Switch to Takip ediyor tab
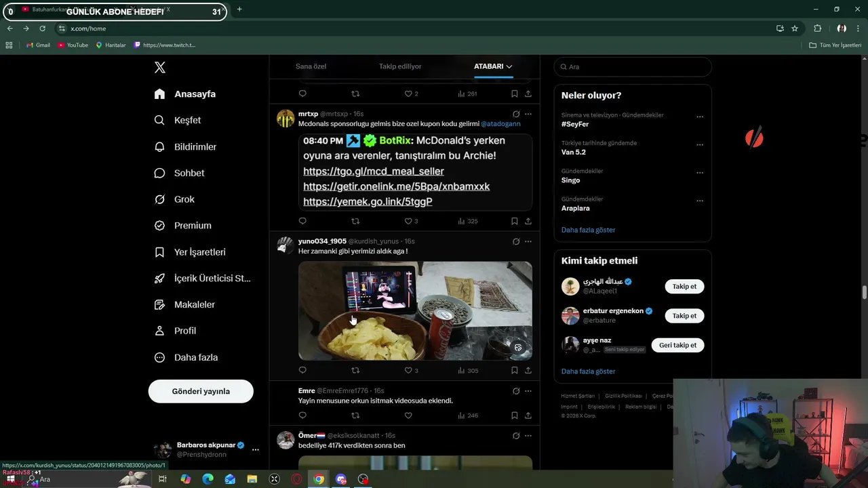This screenshot has width=868, height=488. coord(400,66)
